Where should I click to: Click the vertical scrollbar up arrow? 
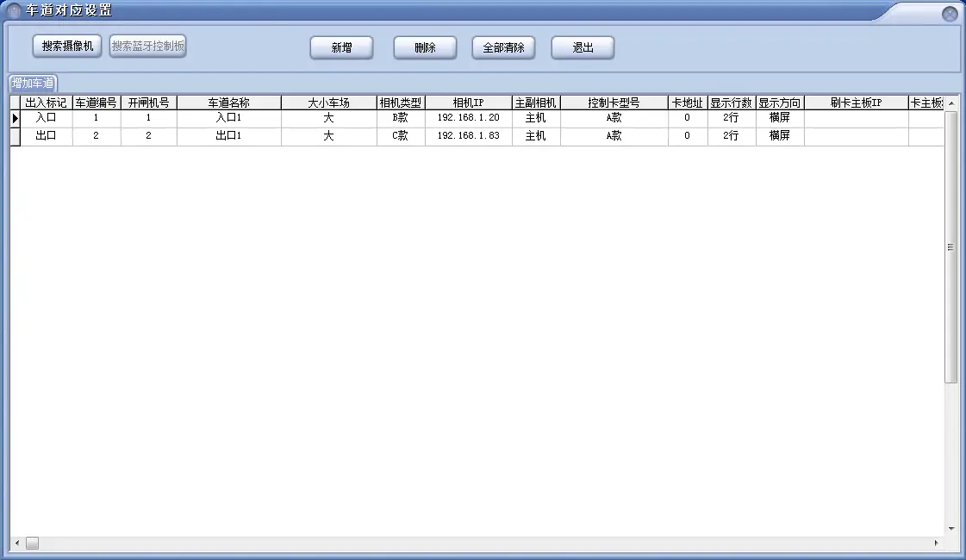click(950, 104)
